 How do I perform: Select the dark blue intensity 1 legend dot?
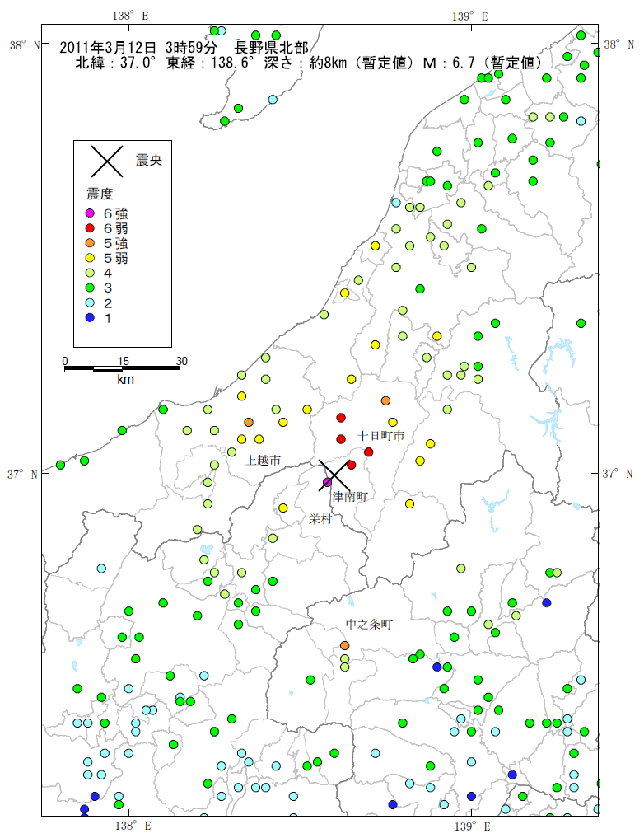tap(91, 317)
